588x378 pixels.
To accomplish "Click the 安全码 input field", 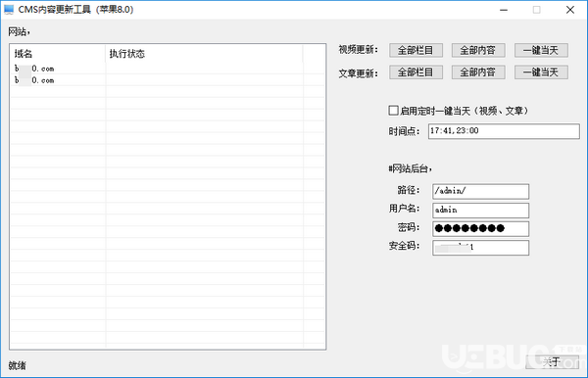I will [x=480, y=248].
